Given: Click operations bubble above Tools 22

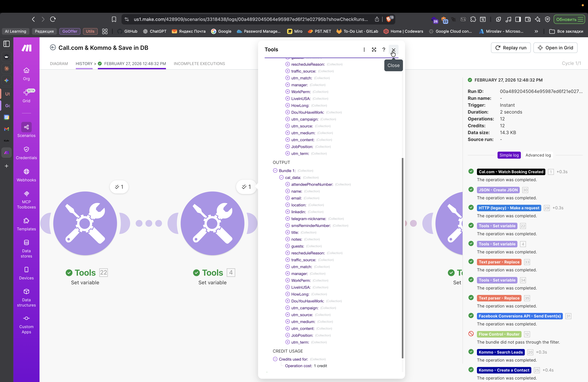Looking at the screenshot, I should tap(119, 187).
